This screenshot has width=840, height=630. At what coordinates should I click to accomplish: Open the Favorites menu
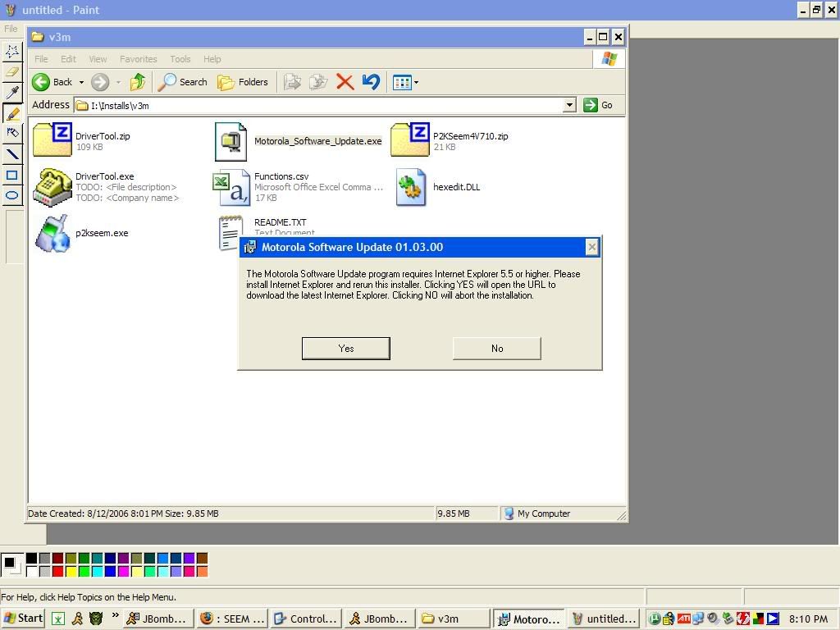tap(138, 59)
